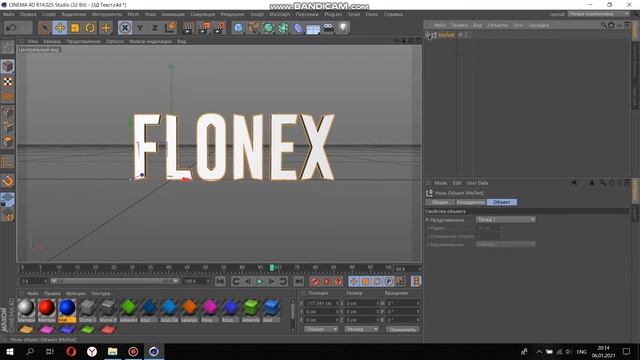
Task: Open the green NURBS generator icon
Action: tap(269, 28)
